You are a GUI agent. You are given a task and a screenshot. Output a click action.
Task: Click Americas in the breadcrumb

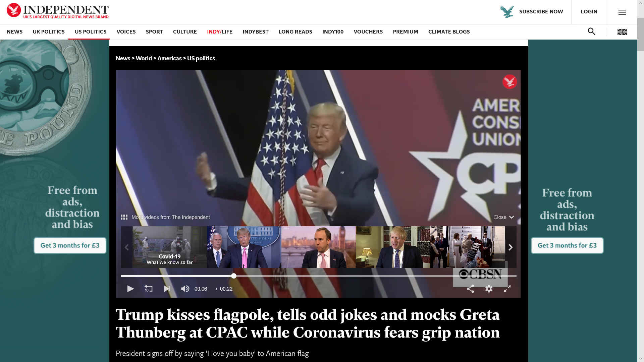[x=169, y=58]
